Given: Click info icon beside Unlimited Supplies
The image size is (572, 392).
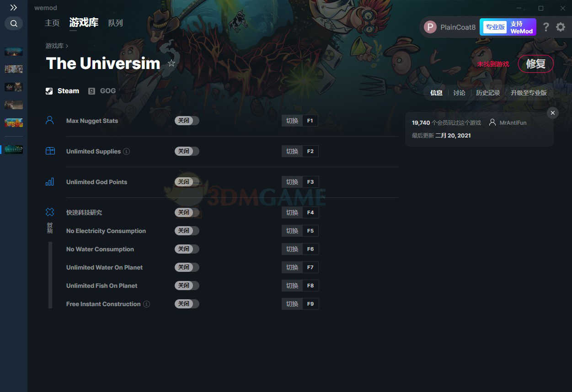Looking at the screenshot, I should [127, 151].
